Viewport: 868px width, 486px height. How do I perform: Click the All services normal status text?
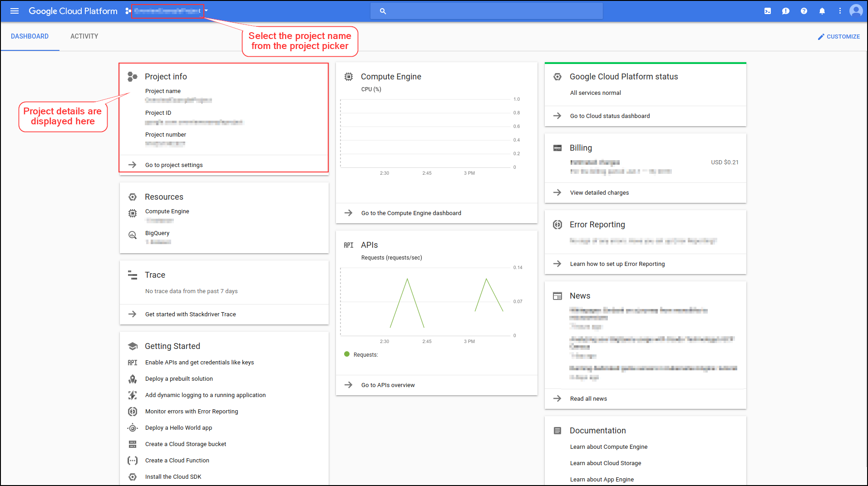[x=595, y=93]
